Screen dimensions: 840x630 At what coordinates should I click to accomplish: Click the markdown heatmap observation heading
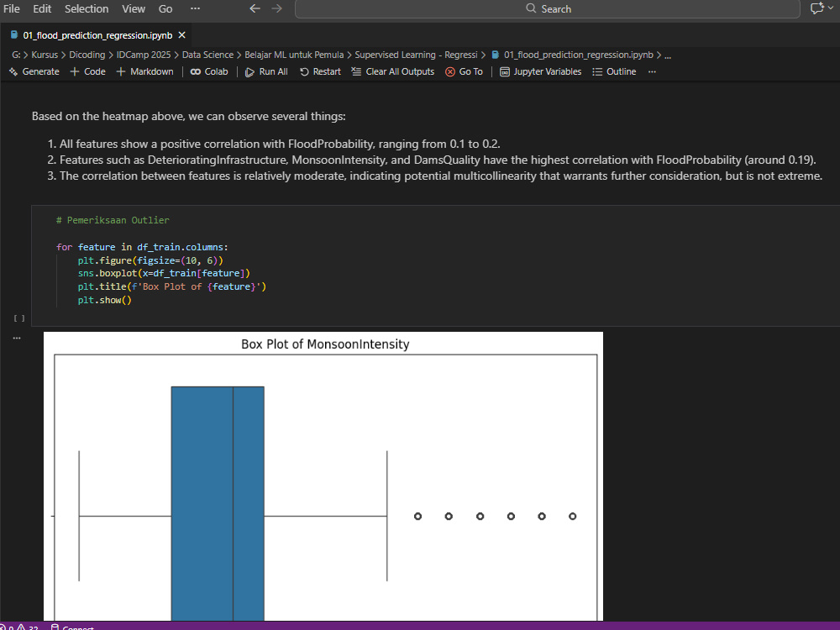coord(188,116)
